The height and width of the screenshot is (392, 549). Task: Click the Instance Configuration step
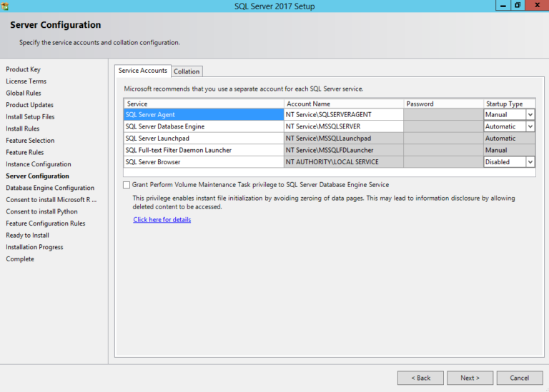tap(39, 164)
